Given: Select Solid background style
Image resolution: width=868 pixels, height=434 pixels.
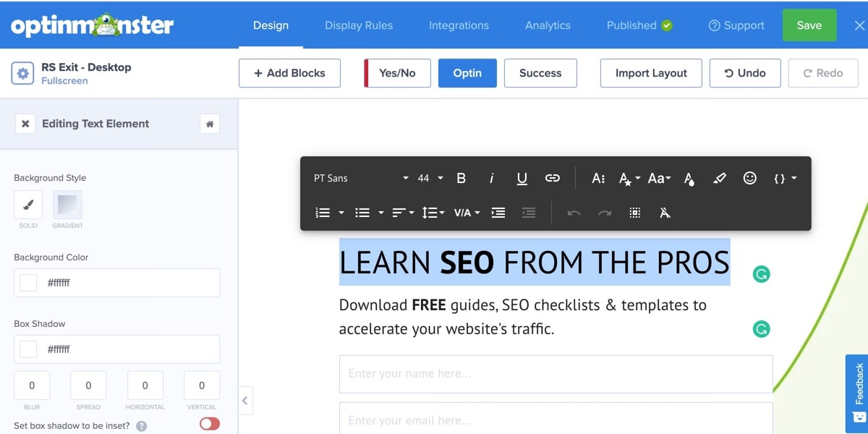Looking at the screenshot, I should (x=28, y=205).
